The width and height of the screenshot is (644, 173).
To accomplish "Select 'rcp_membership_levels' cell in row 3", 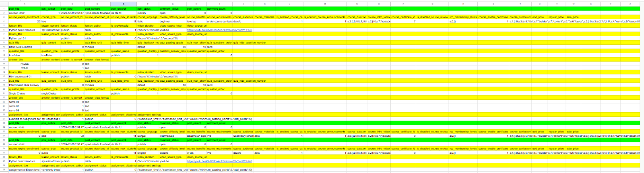I will pos(463,17).
